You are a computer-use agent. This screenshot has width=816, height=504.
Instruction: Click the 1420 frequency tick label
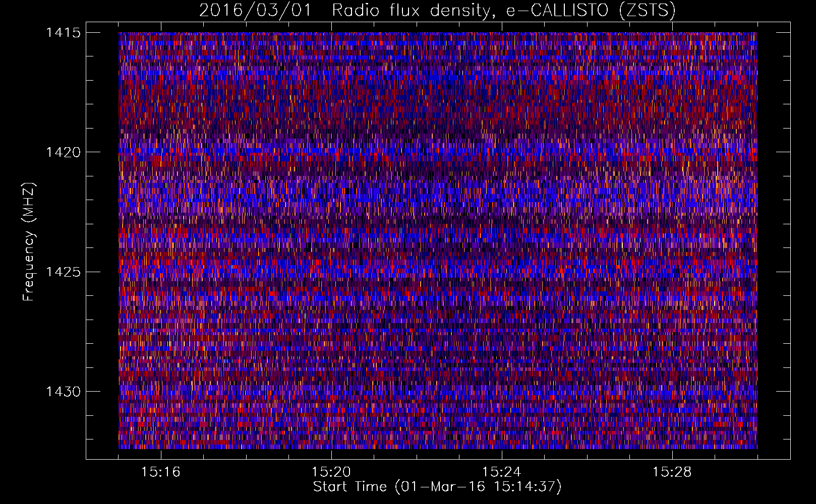coord(63,152)
